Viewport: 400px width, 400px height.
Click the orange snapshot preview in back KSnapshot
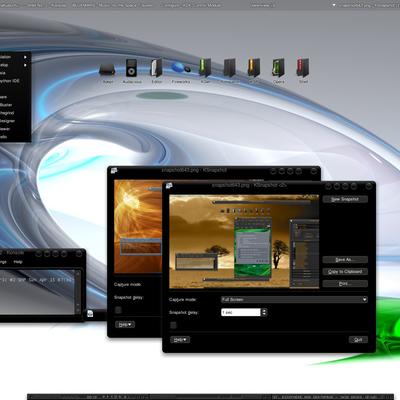pyautogui.click(x=138, y=227)
